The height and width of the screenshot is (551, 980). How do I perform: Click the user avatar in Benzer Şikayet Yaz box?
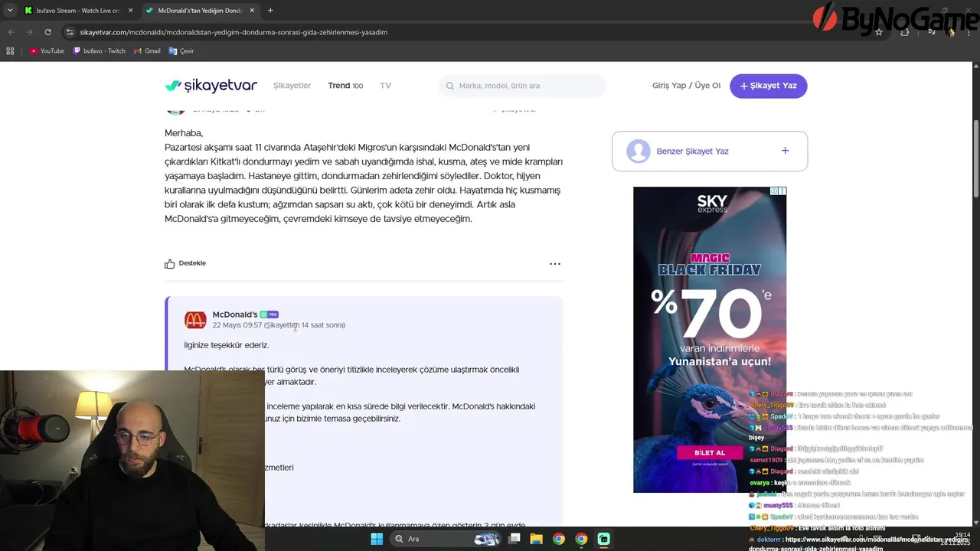point(639,151)
